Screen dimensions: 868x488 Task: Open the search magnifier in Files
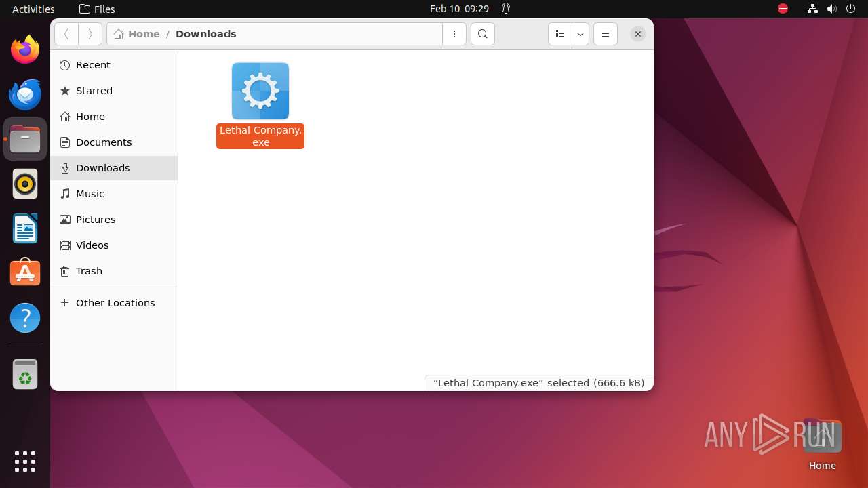483,34
